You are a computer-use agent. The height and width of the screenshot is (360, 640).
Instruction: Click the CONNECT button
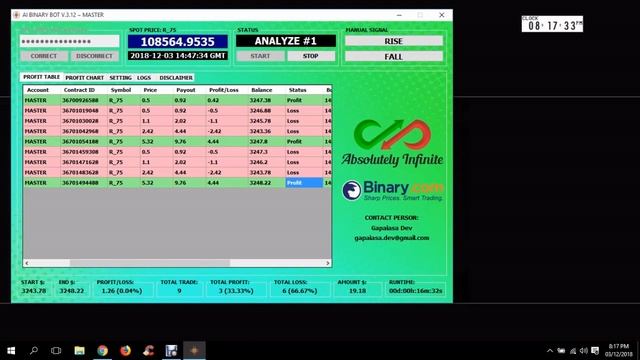click(x=44, y=56)
